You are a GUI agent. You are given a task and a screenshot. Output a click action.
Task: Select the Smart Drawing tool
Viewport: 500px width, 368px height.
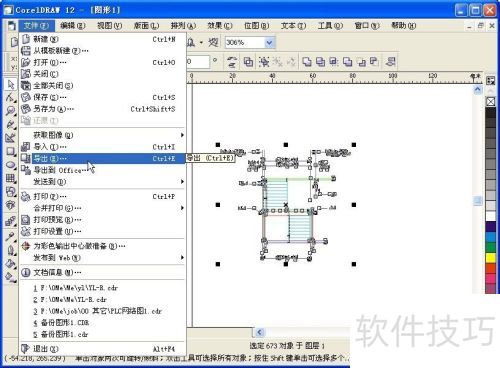coord(10,138)
